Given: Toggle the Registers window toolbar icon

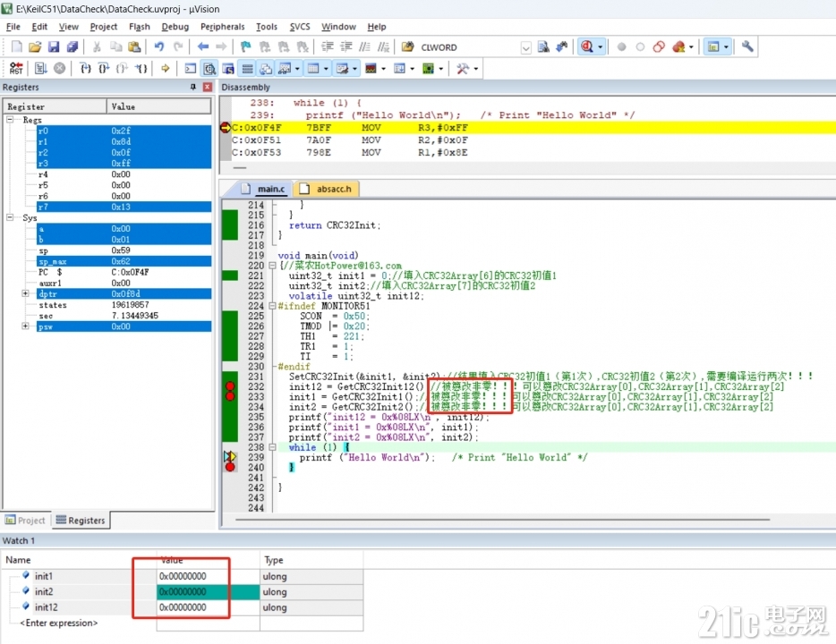Looking at the screenshot, I should point(247,68).
